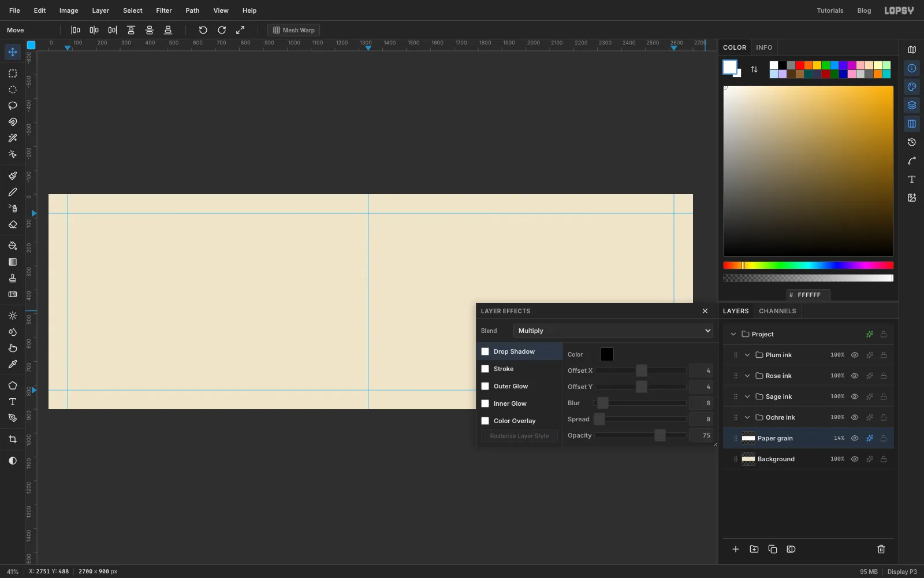
Task: Swap foreground and background colors
Action: [x=754, y=69]
